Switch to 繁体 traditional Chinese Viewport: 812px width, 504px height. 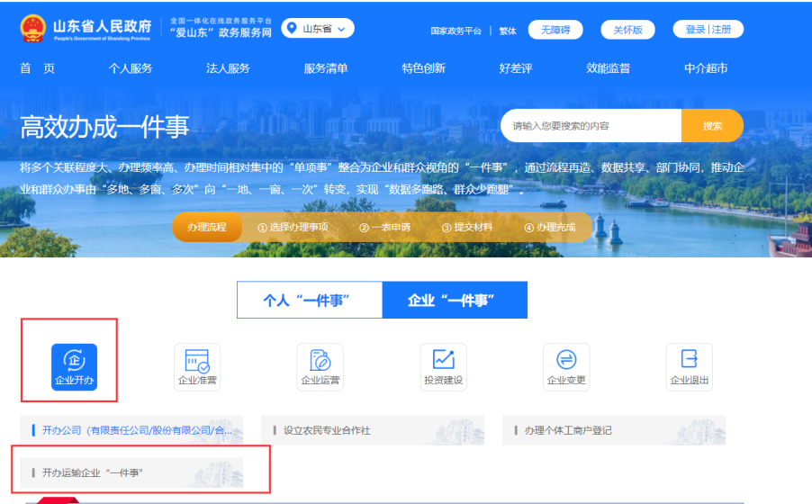tap(508, 30)
